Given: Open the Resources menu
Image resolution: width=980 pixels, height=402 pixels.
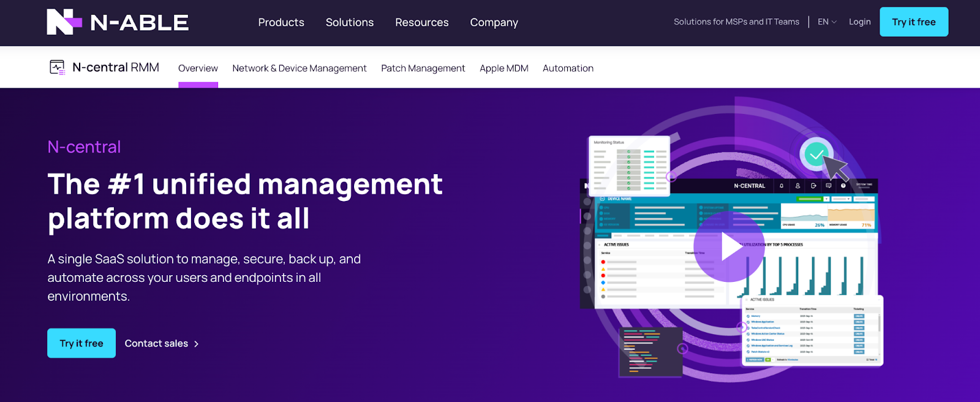Looking at the screenshot, I should (422, 23).
